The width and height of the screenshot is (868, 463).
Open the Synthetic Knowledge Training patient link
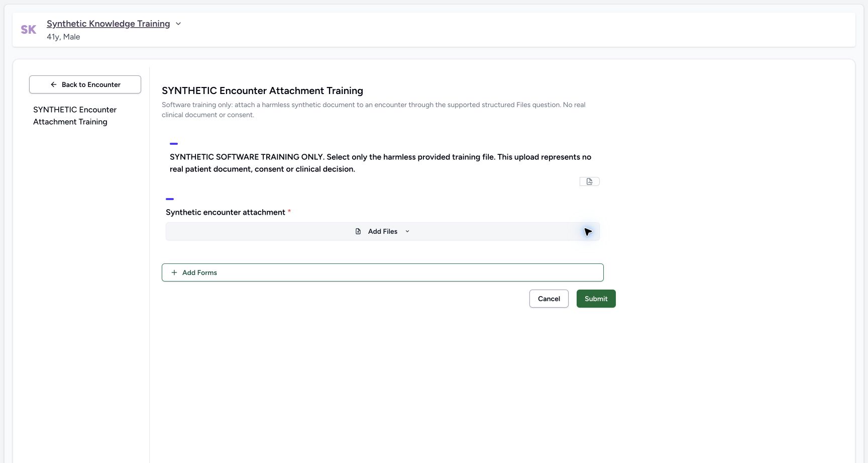pos(108,24)
